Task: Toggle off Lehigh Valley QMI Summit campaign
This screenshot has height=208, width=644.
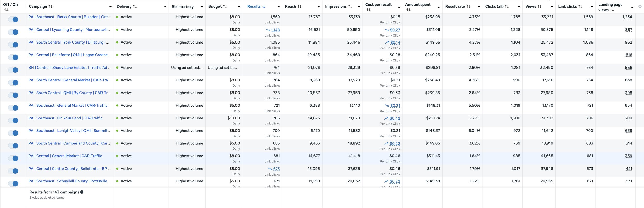Action: 13,133
